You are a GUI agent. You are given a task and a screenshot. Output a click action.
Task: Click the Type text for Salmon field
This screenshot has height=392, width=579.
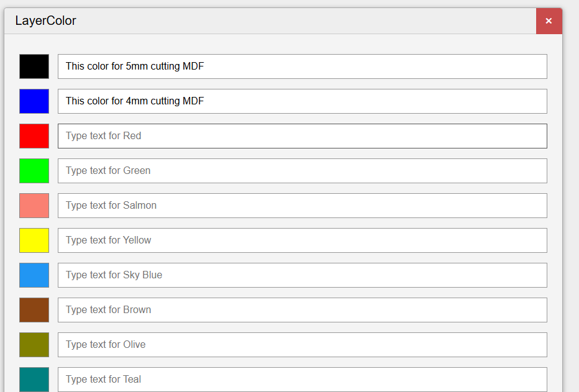(303, 206)
